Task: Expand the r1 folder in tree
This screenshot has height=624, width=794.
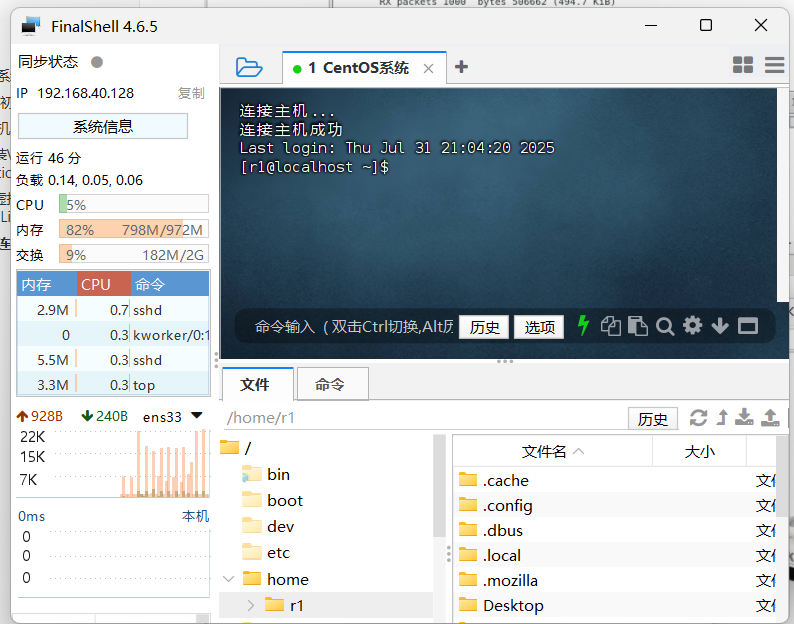Action: click(x=251, y=605)
